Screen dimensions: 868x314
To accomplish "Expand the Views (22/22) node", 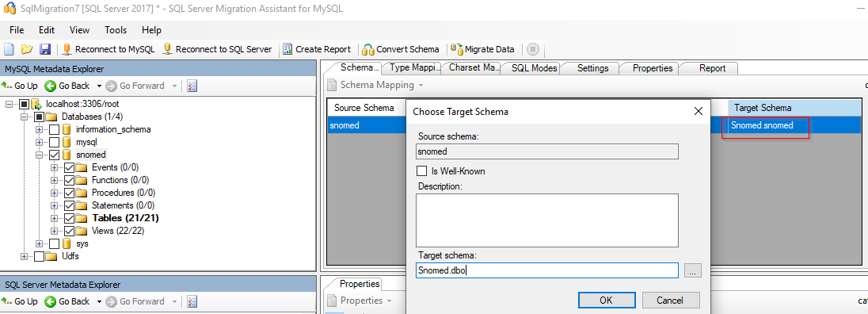I will tap(54, 231).
